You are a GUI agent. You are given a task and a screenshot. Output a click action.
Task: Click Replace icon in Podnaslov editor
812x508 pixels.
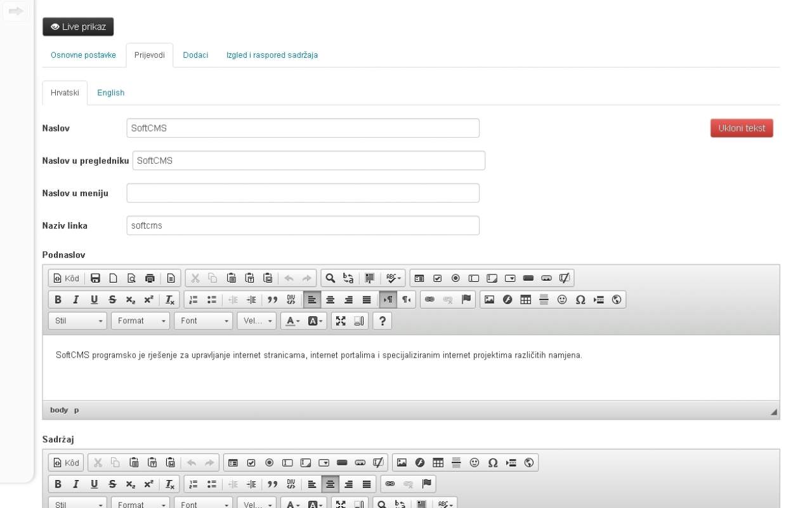348,278
